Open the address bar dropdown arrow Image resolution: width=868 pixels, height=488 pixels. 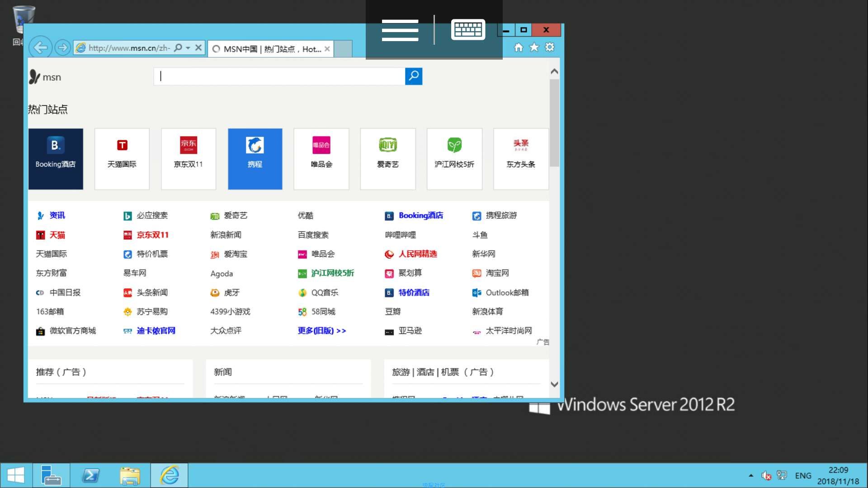188,47
